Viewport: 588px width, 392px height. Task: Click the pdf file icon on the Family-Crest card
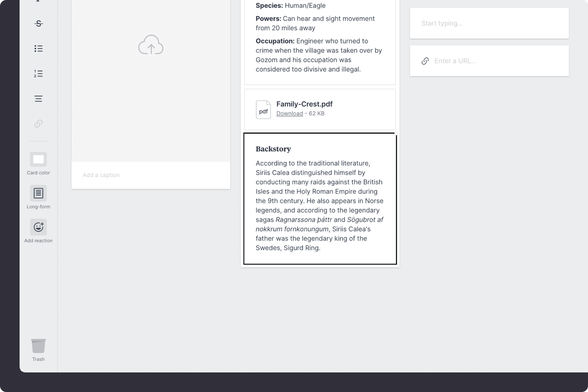[263, 109]
